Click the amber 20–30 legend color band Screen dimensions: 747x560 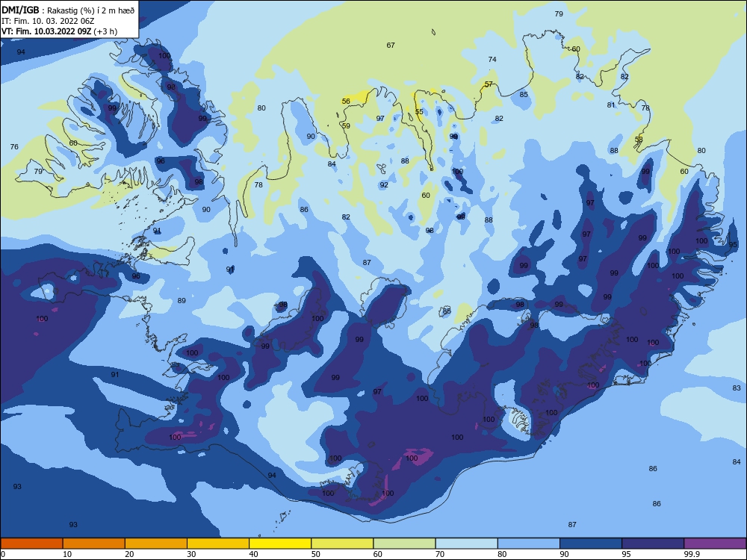click(x=156, y=544)
